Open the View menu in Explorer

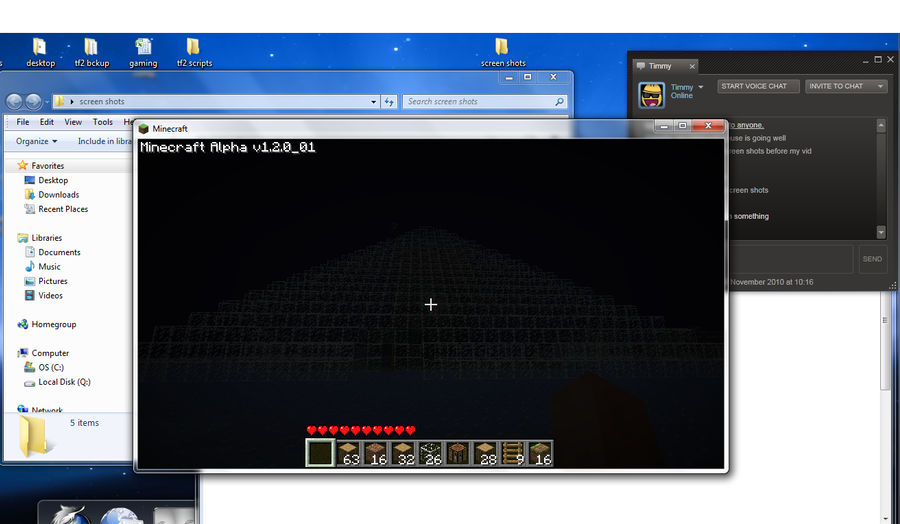tap(73, 122)
